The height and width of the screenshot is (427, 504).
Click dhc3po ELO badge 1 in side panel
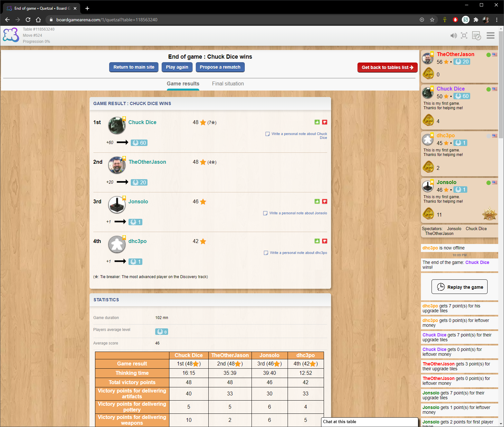[460, 143]
